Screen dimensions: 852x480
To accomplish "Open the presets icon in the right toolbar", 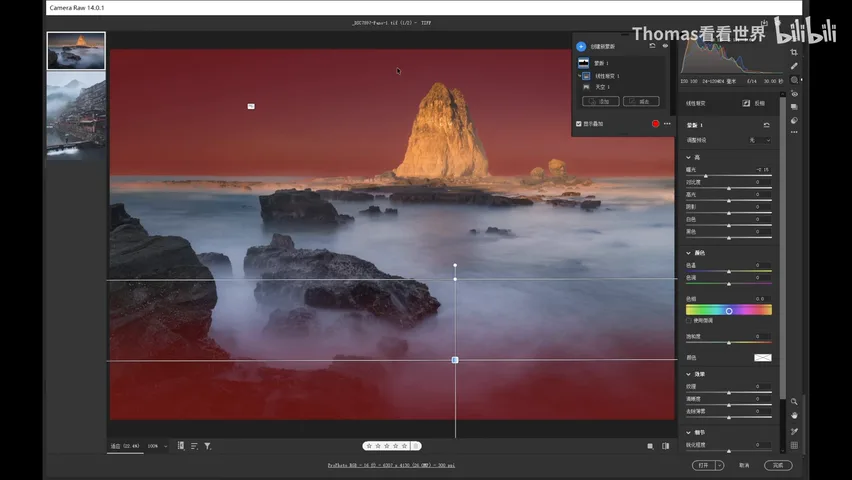I will click(794, 120).
